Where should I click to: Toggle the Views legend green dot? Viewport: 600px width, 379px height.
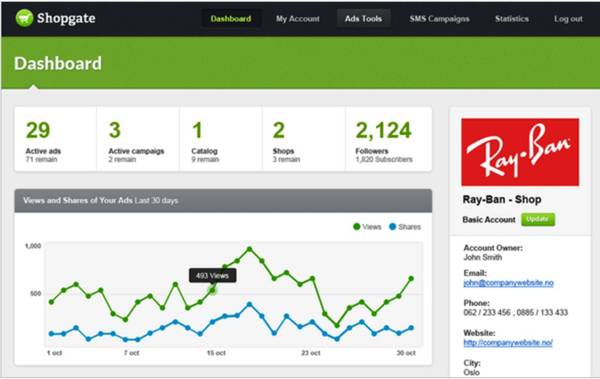tap(357, 227)
